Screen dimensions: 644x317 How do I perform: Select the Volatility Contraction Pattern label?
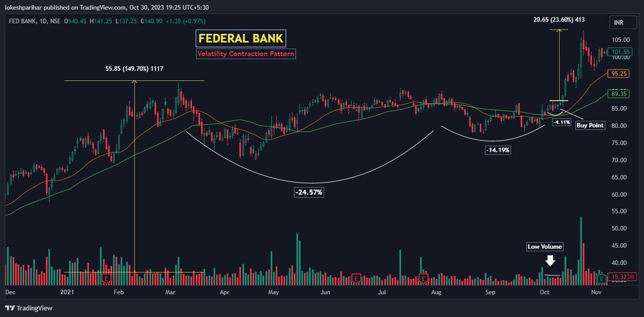[x=245, y=54]
